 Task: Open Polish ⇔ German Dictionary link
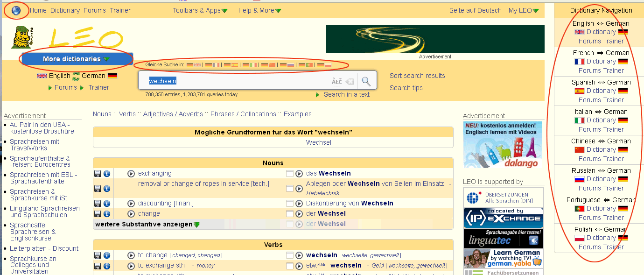click(601, 238)
